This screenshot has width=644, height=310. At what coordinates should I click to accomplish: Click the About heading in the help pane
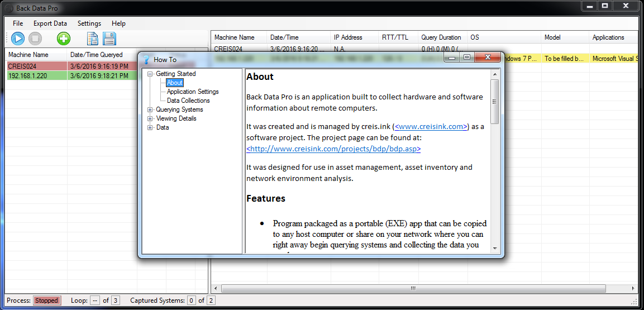[260, 77]
